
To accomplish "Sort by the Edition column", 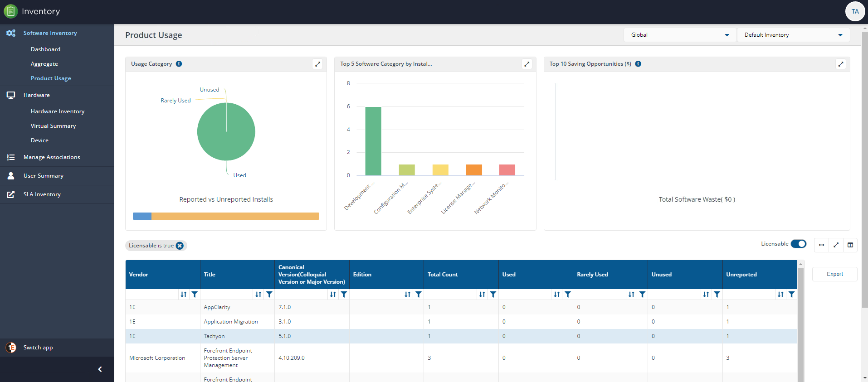I will 408,295.
